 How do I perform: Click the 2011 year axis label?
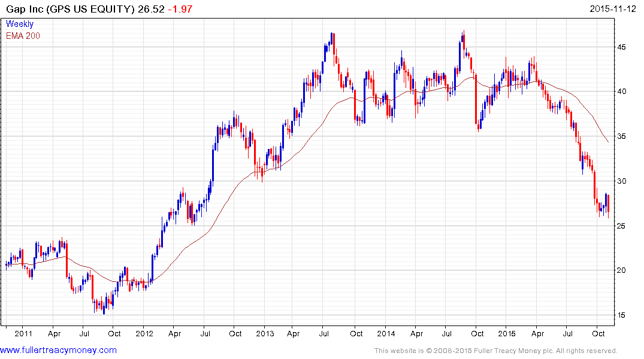[x=23, y=333]
